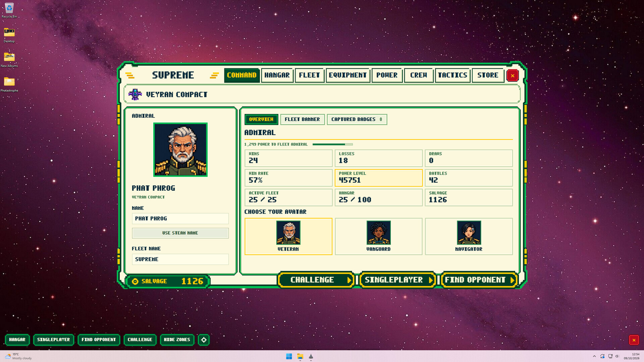644x362 pixels.
Task: Open the Store tab
Action: pos(488,75)
